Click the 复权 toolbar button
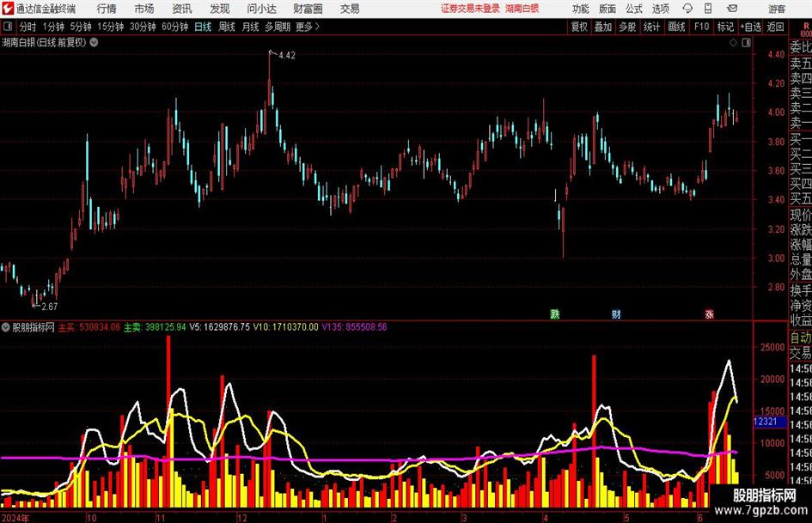The image size is (812, 523). tap(579, 27)
